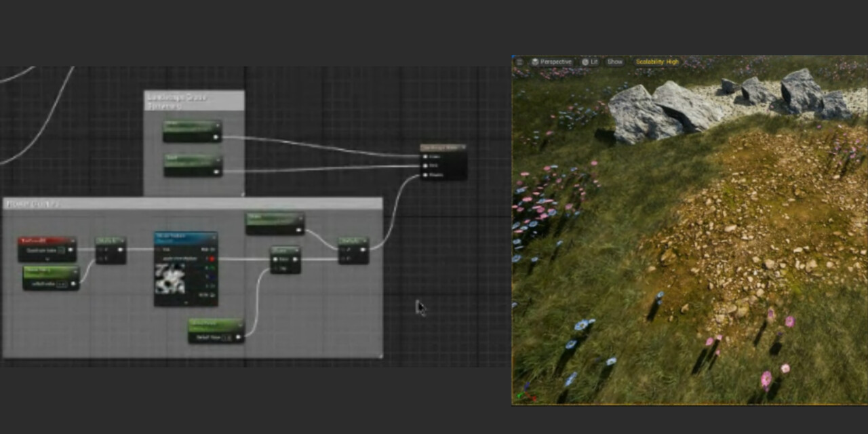The image size is (868, 434).
Task: Open the Lit view mode dropdown
Action: pyautogui.click(x=593, y=62)
